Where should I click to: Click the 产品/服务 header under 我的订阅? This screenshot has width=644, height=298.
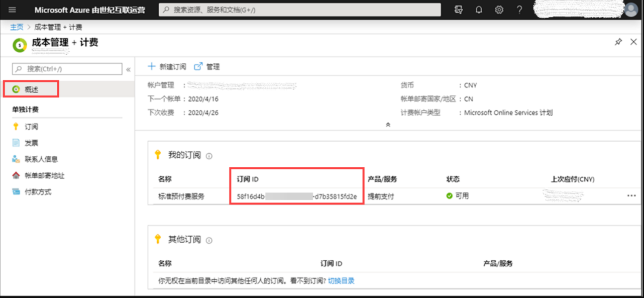click(x=382, y=179)
